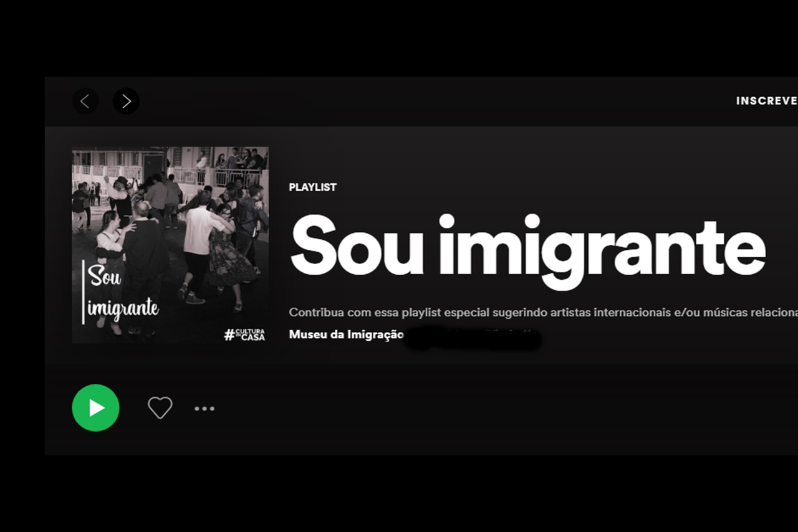The height and width of the screenshot is (532, 798).
Task: Save playlist to library via heart outline
Action: [160, 408]
